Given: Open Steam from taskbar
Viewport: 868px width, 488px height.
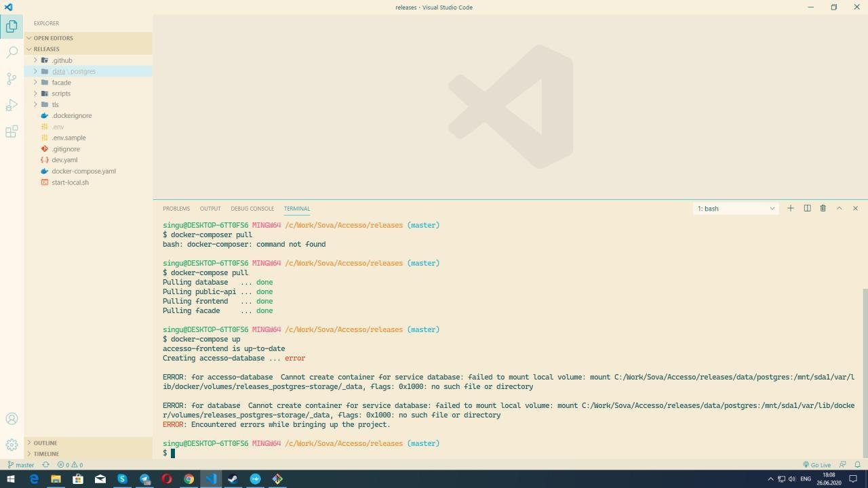Looking at the screenshot, I should 233,479.
